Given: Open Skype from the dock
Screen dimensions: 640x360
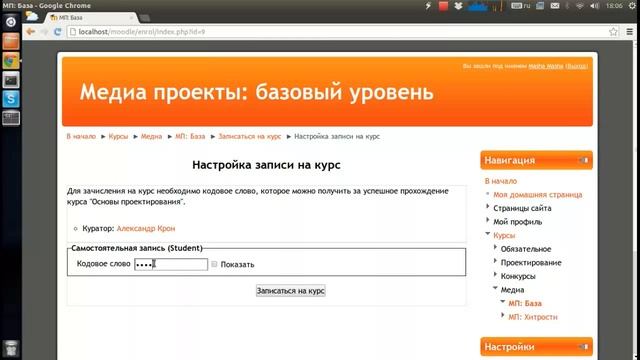Looking at the screenshot, I should click(x=11, y=99).
